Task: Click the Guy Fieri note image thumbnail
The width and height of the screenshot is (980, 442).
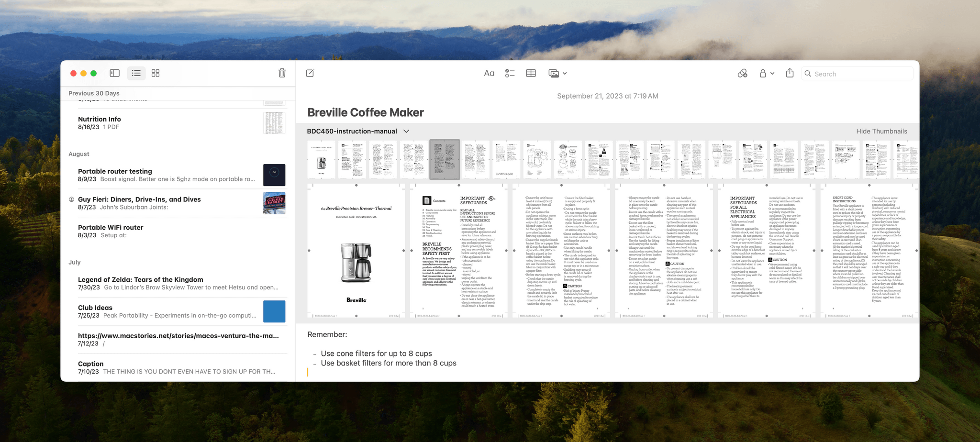Action: click(x=274, y=203)
